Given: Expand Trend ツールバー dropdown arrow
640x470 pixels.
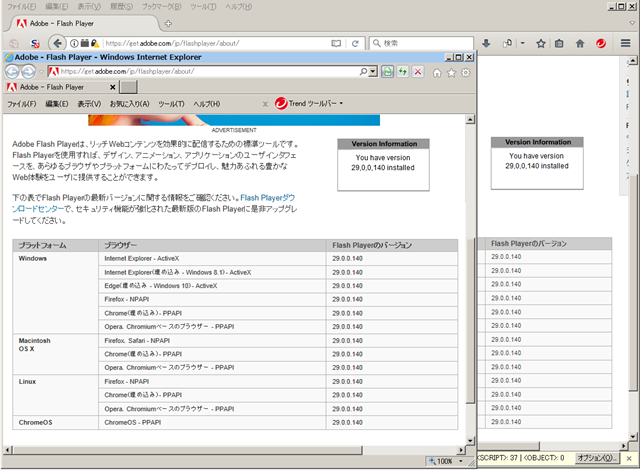Looking at the screenshot, I should tap(341, 104).
